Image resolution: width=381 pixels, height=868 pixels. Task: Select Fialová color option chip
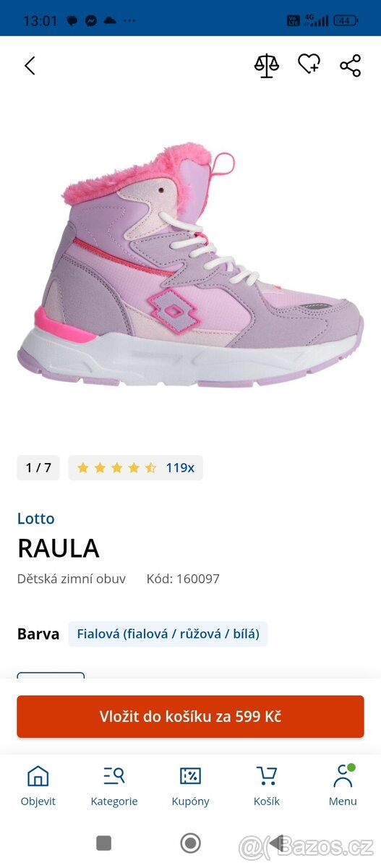pos(168,634)
